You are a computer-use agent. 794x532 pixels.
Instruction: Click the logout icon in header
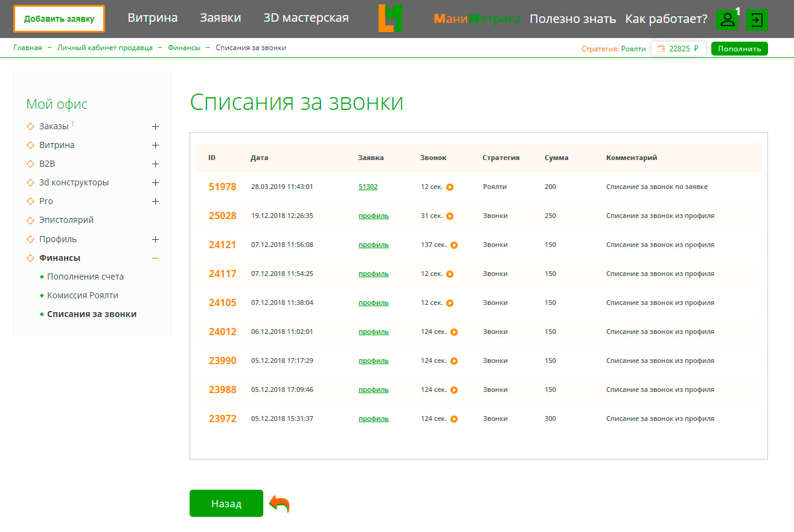pos(757,19)
